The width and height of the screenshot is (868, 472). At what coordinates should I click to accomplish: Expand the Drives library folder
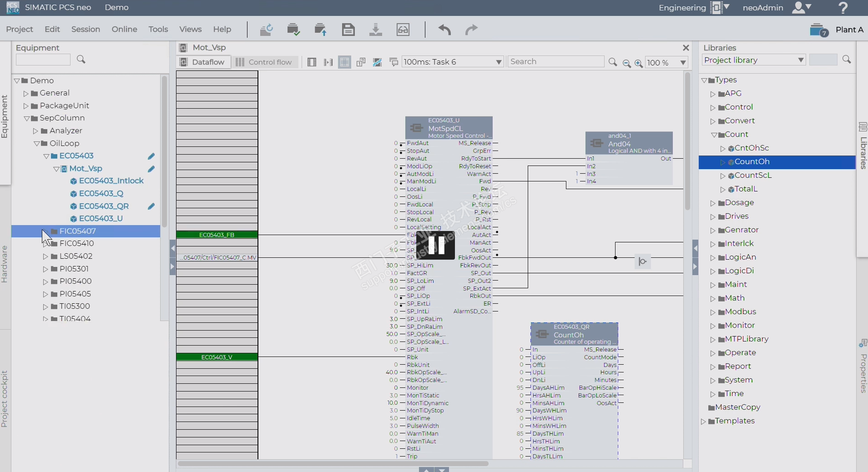[x=713, y=217]
